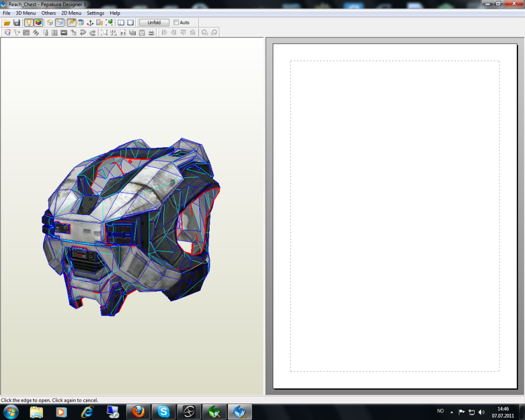Click the blue cylinder icon in toolbar

pyautogui.click(x=80, y=23)
